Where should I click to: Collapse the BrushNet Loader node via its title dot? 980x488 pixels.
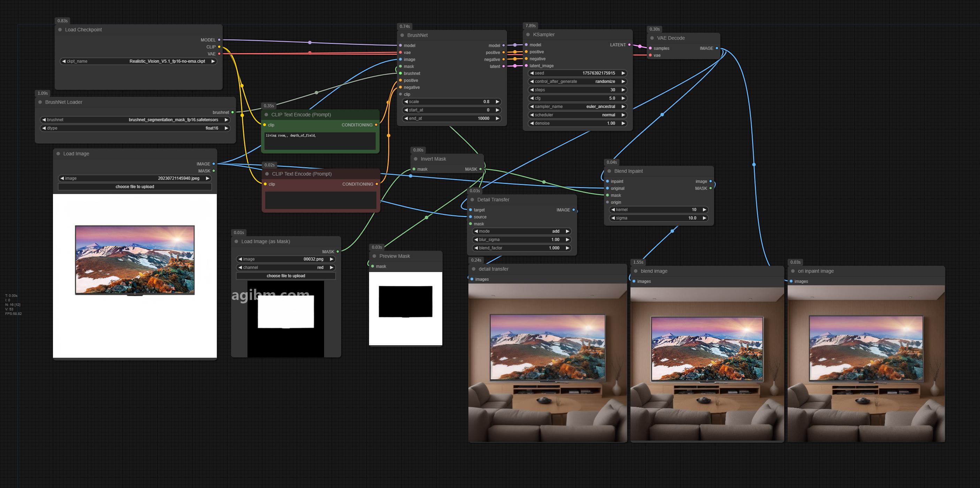(40, 102)
